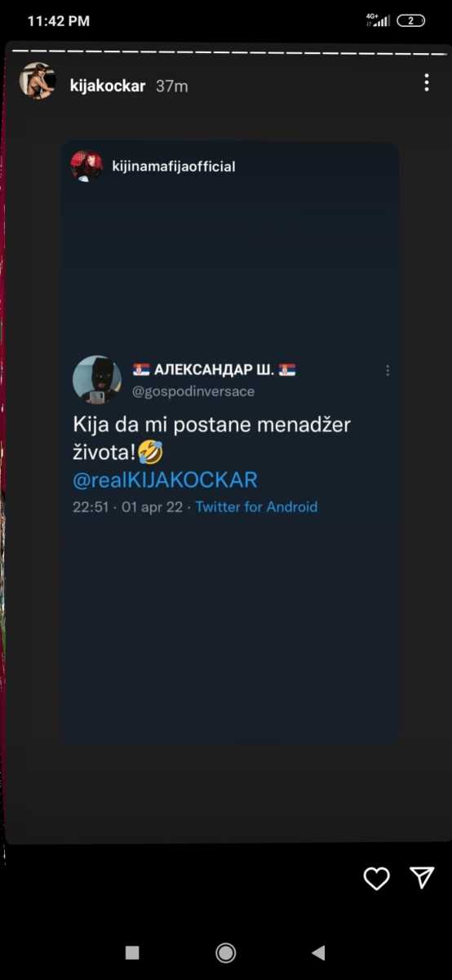Like the story with the heart icon
Screen dimensions: 452x980
[x=376, y=878]
